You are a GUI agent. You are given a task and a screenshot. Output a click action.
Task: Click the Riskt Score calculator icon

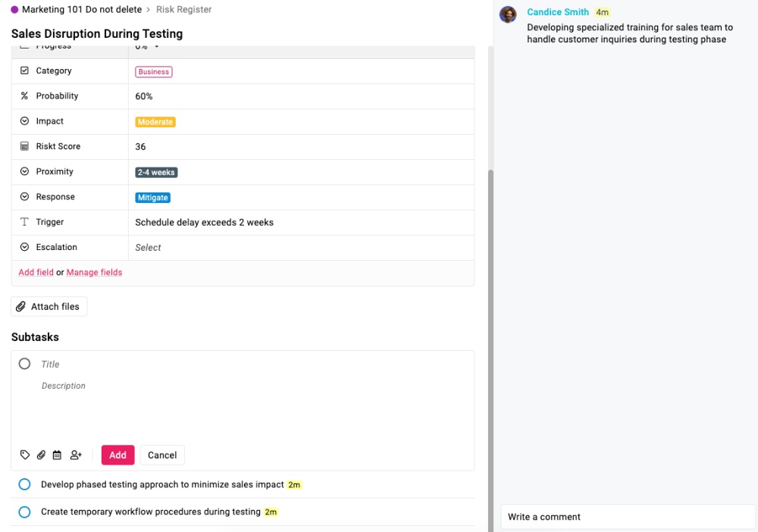click(24, 146)
